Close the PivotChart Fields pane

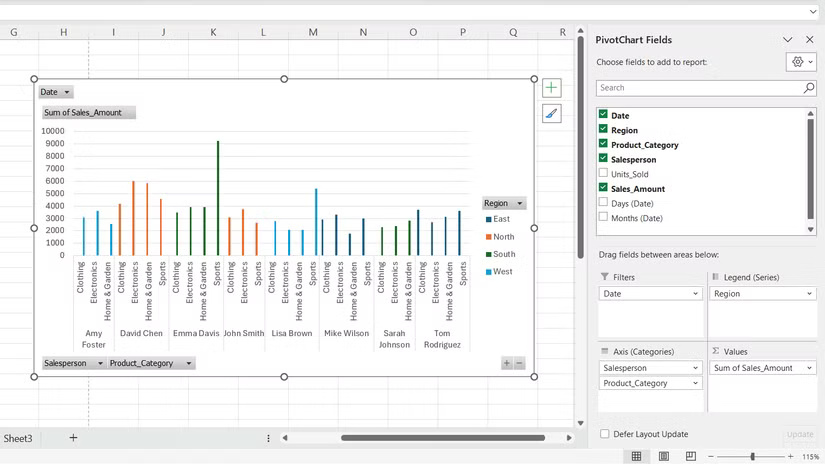pos(809,40)
